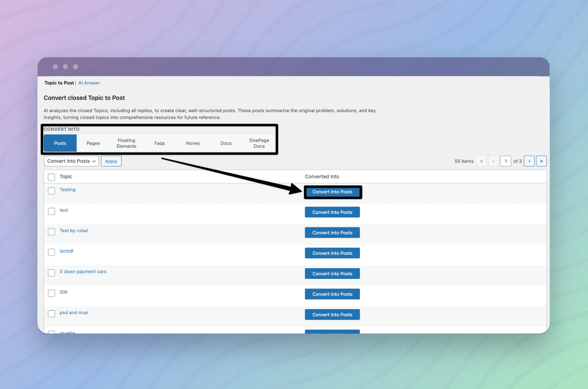Switch to the Docs tab
The image size is (588, 389).
pyautogui.click(x=226, y=143)
